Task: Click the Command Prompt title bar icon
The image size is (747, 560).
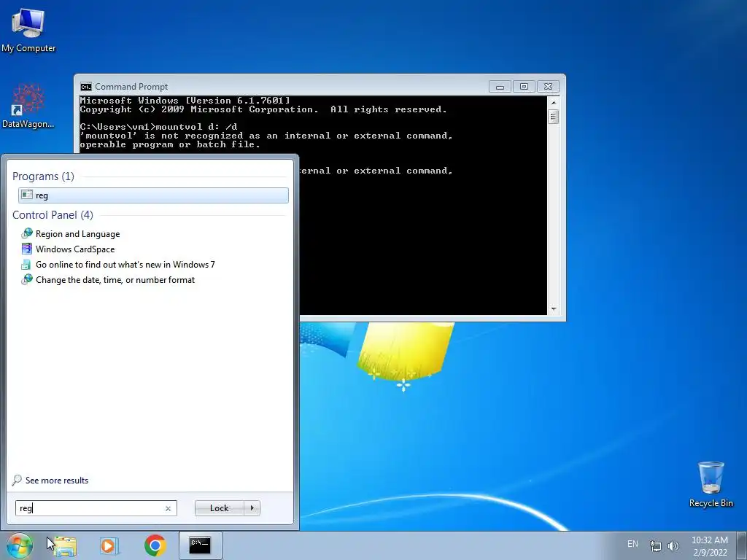Action: 86,87
